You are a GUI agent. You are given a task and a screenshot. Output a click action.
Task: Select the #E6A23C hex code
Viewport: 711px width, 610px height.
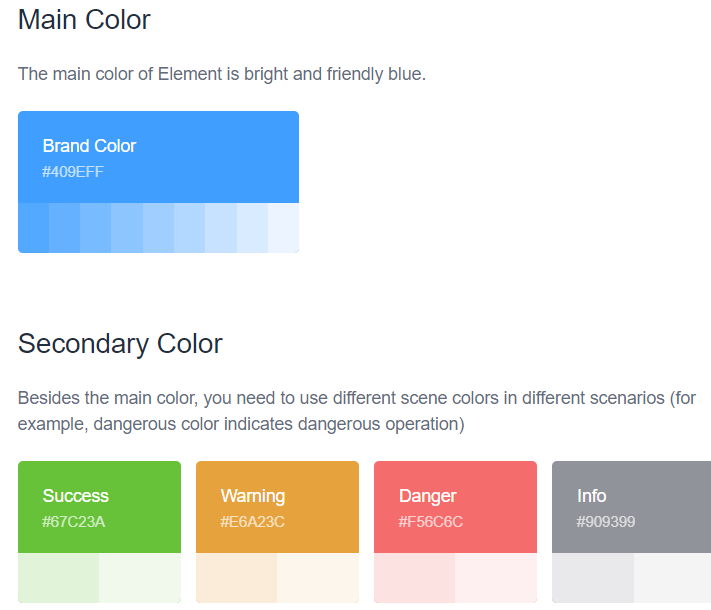pos(253,522)
